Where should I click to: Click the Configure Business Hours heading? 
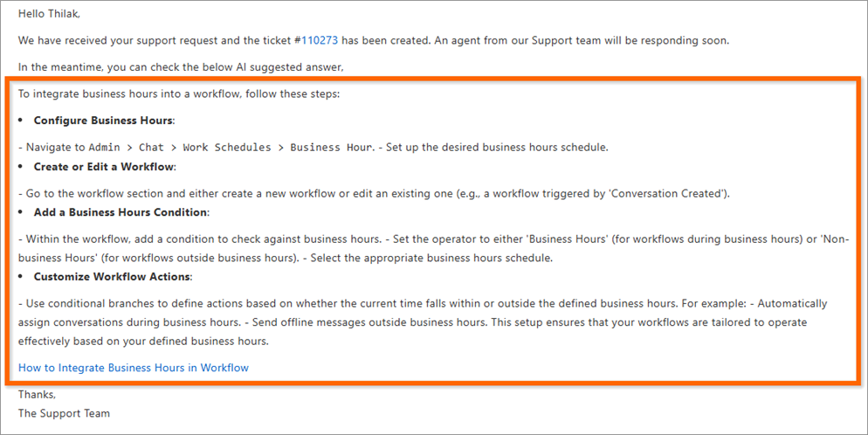104,120
